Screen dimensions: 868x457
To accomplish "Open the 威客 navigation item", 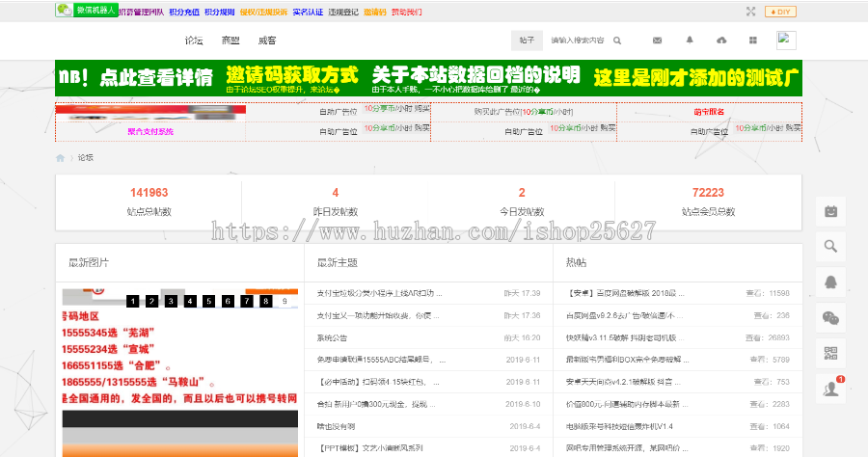I will 267,40.
